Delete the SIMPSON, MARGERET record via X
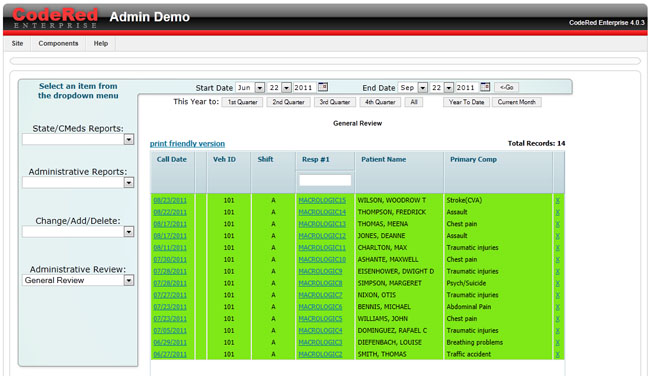The image size is (650, 376). [558, 284]
